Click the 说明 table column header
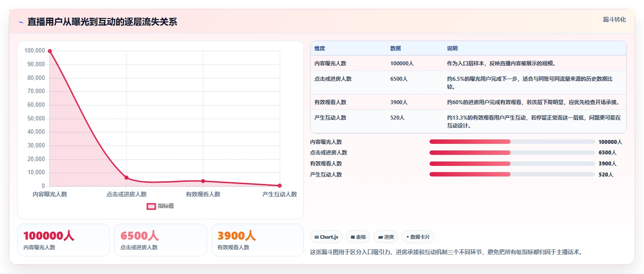Screen dimensions: 644x274 point(452,49)
